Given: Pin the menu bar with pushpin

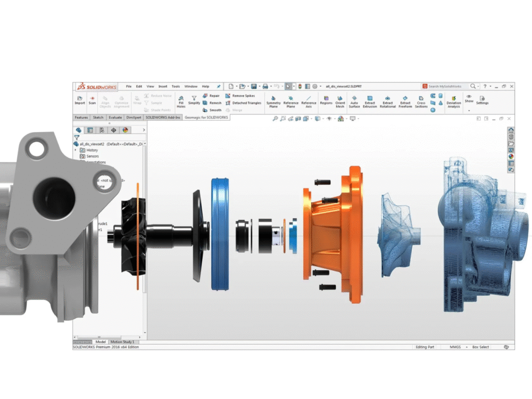Looking at the screenshot, I should pyautogui.click(x=219, y=87).
